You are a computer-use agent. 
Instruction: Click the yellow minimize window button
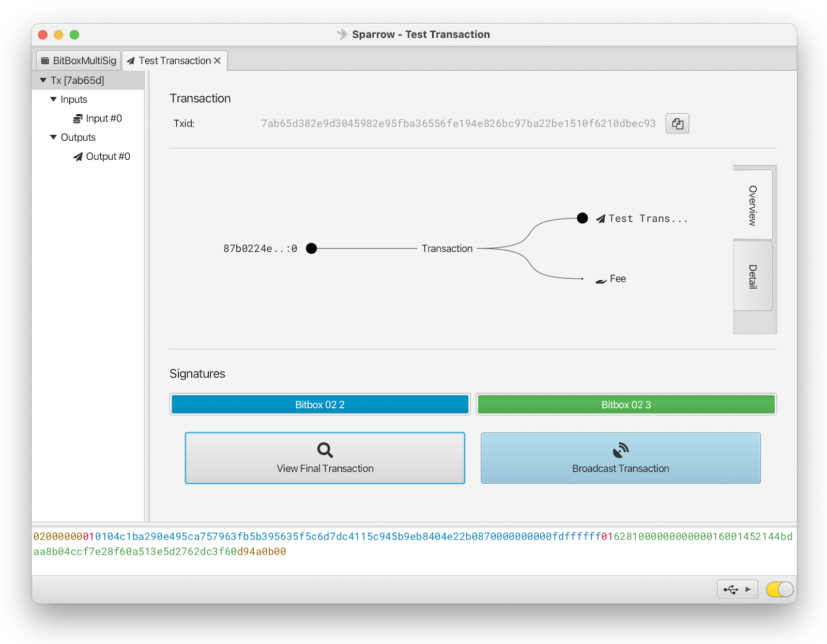(58, 35)
